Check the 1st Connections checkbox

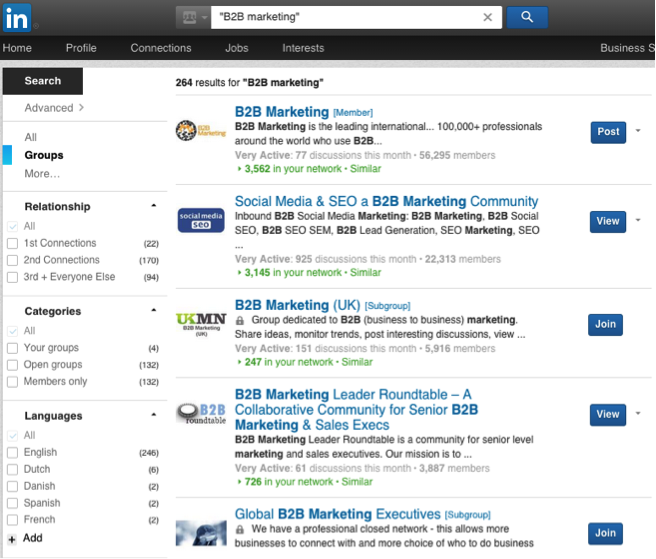pos(12,243)
